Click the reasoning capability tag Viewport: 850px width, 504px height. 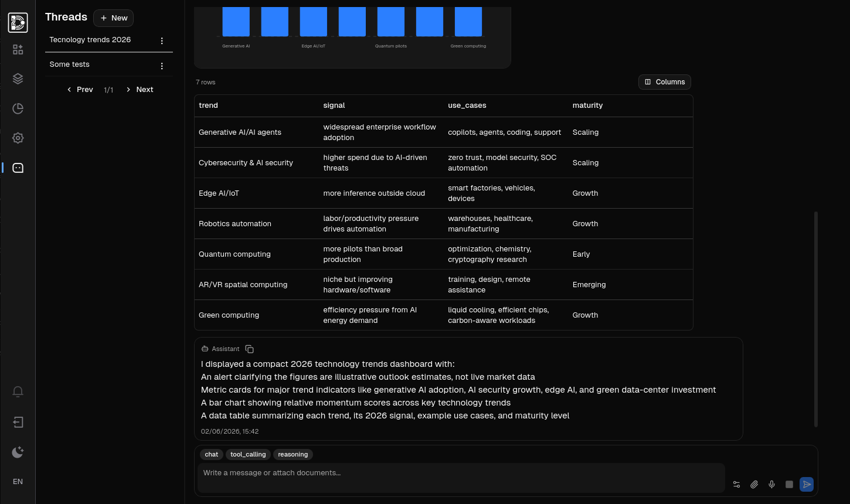(x=293, y=454)
